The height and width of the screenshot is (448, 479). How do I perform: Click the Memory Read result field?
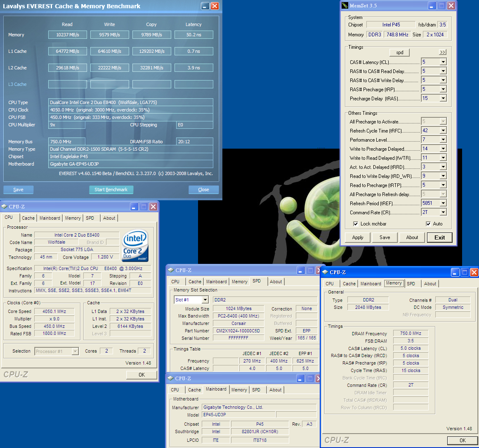tap(67, 35)
